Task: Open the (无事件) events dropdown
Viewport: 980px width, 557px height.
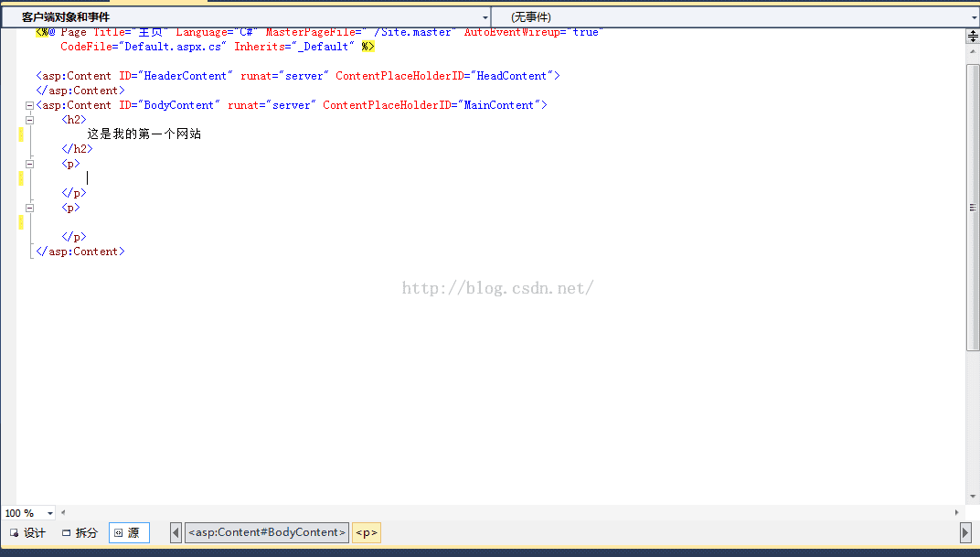Action: pos(736,16)
